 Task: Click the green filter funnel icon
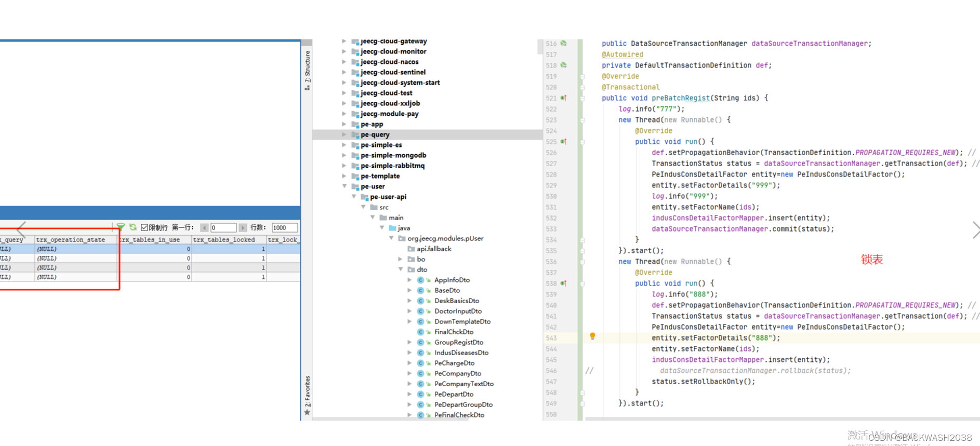121,227
